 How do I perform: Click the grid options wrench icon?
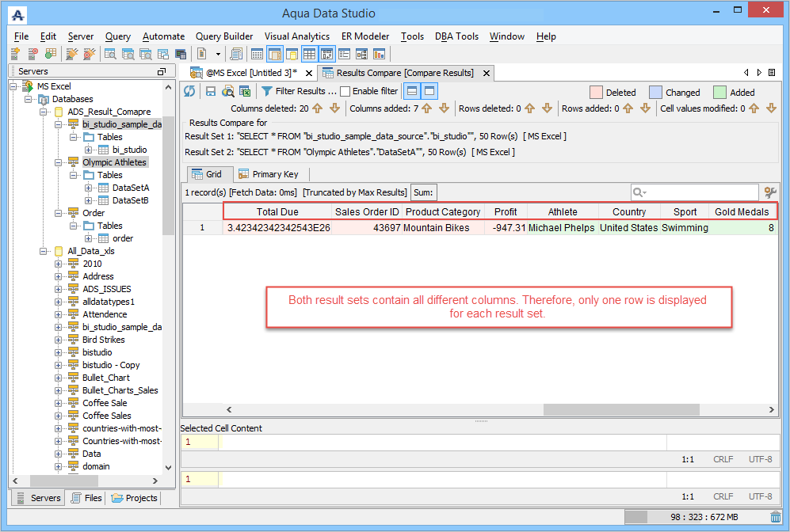click(770, 192)
